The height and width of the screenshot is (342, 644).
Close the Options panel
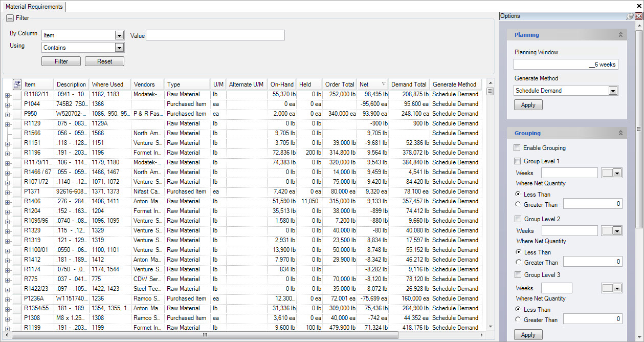(638, 16)
